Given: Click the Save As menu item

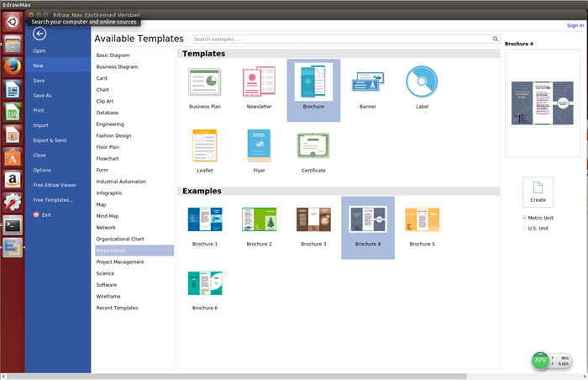Looking at the screenshot, I should (x=42, y=95).
